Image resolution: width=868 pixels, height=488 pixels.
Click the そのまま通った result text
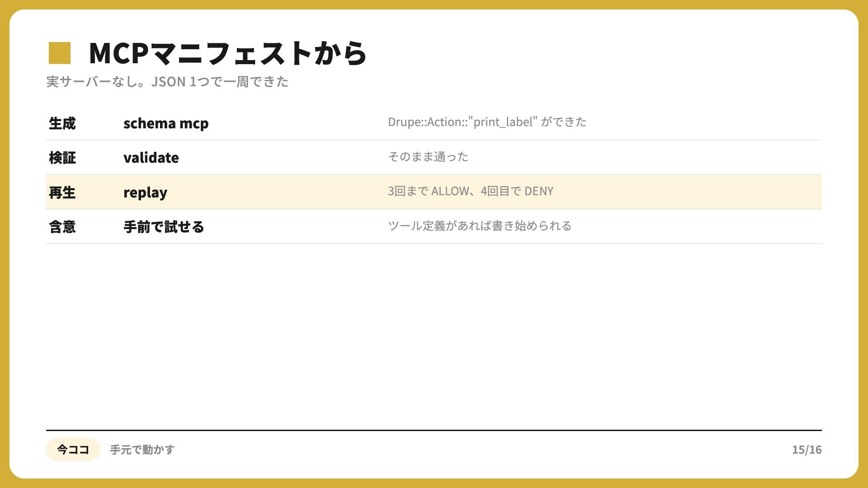pos(428,157)
